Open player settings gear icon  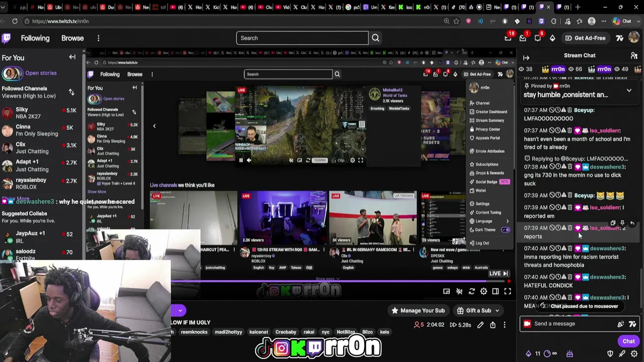pos(484,291)
